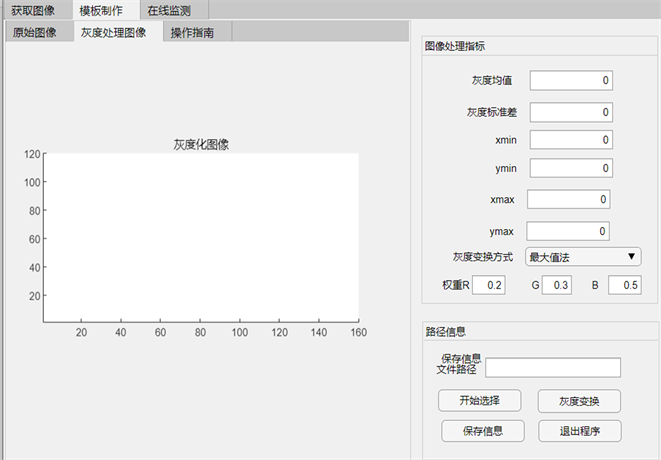This screenshot has width=661, height=460.
Task: Open the 模板制作 tab
Action: pos(102,10)
